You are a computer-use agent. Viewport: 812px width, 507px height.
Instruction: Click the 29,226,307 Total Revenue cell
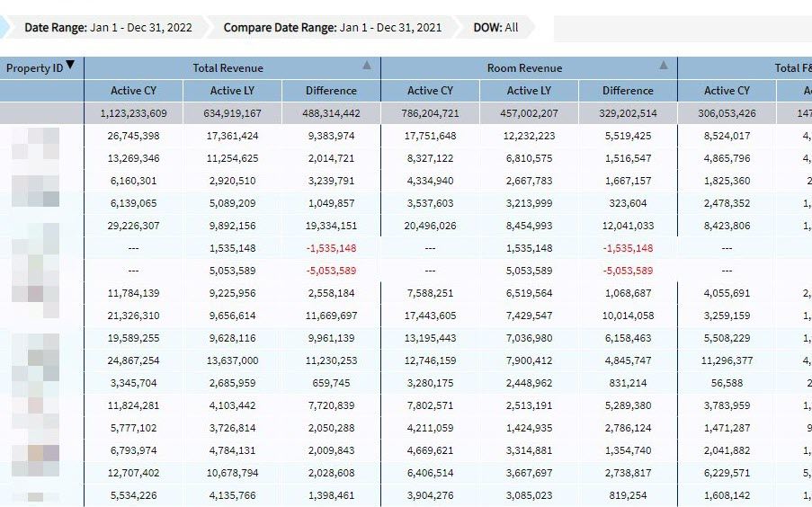[133, 226]
